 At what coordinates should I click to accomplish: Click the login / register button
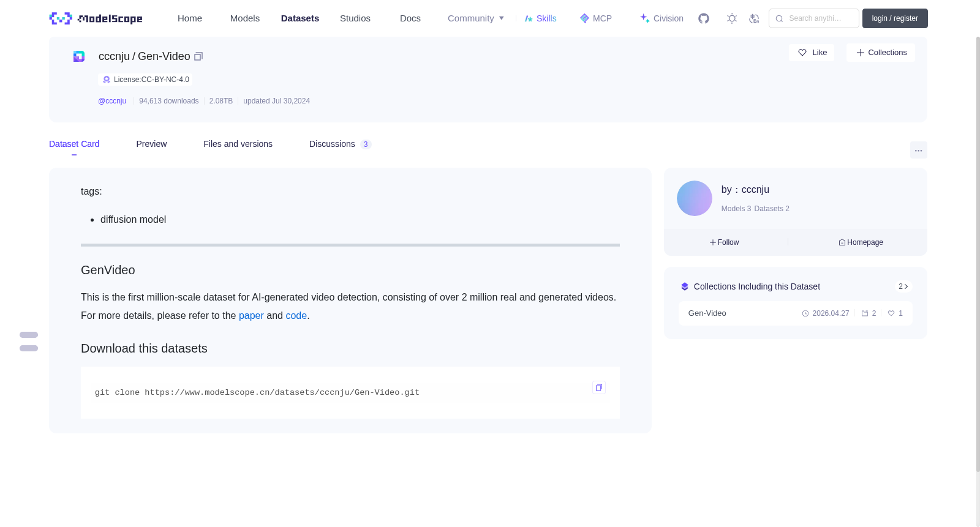pyautogui.click(x=895, y=18)
